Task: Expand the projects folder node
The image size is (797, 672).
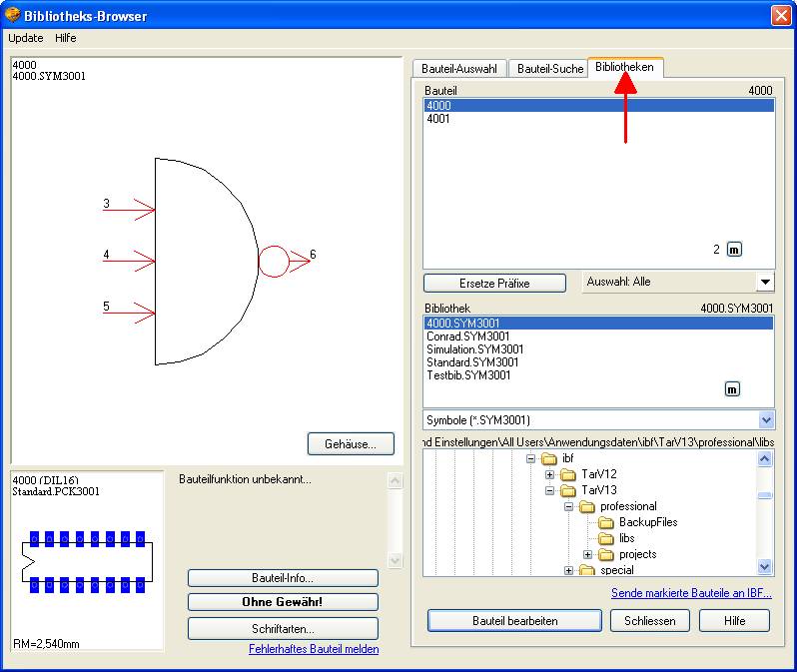Action: (587, 554)
